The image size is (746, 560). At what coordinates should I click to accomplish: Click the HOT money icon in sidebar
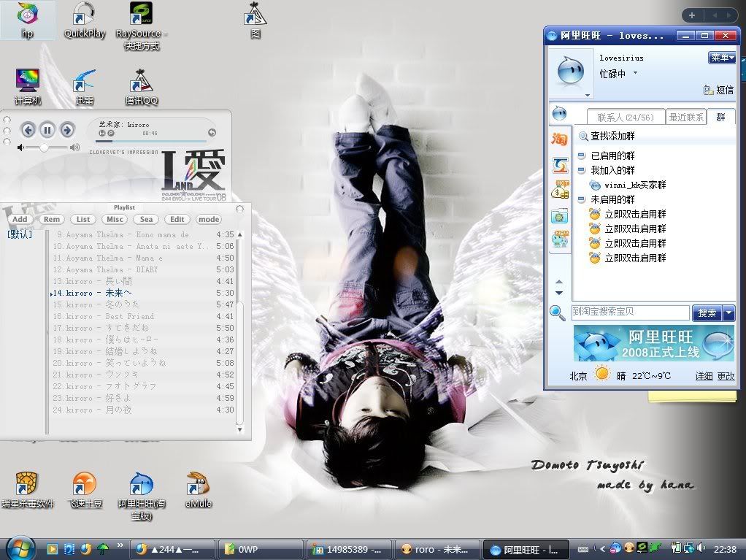point(560,190)
